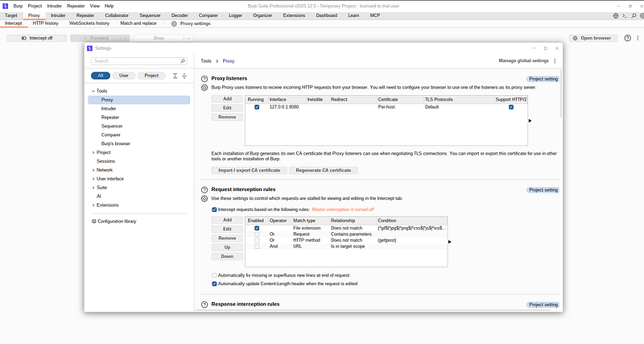Expand the Project tree node
The height and width of the screenshot is (344, 644).
coord(93,152)
